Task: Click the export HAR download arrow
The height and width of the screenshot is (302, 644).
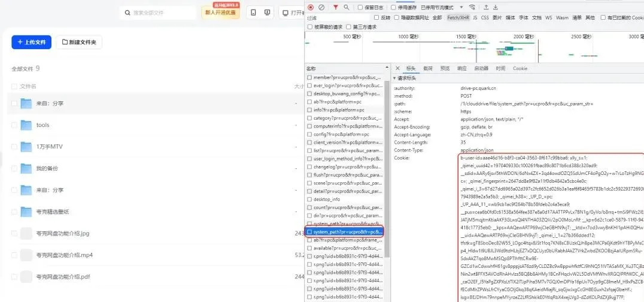Action: coord(495,7)
